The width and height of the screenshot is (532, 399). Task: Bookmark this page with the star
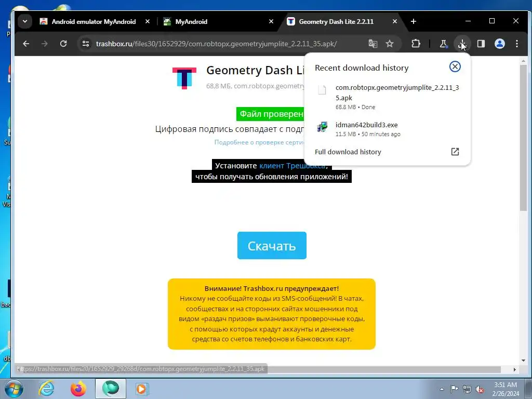[x=390, y=44]
